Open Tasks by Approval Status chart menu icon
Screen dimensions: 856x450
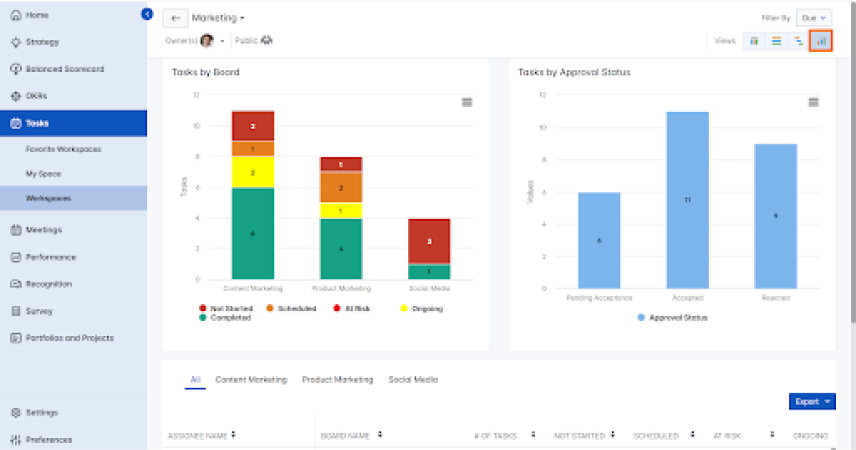(813, 102)
